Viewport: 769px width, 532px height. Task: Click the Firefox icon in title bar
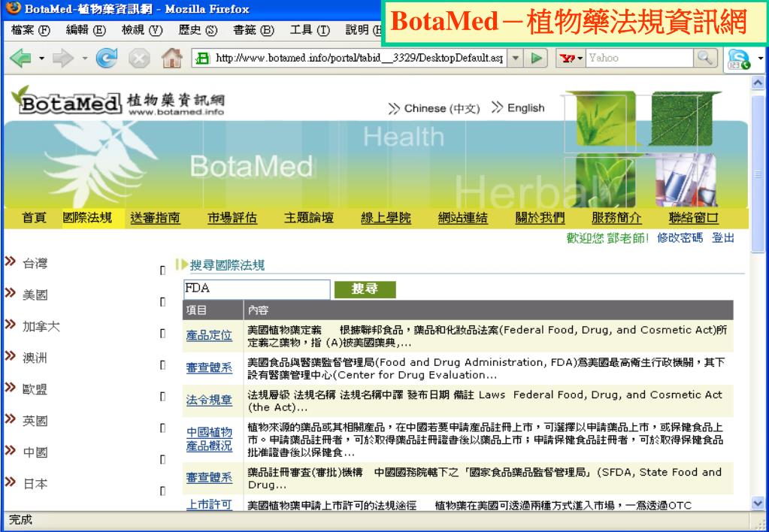[x=14, y=8]
